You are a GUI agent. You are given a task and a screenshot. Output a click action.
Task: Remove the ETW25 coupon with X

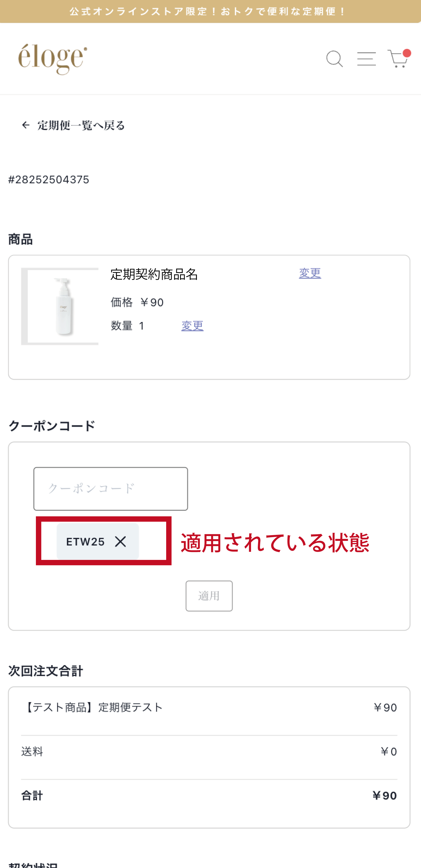tap(120, 541)
